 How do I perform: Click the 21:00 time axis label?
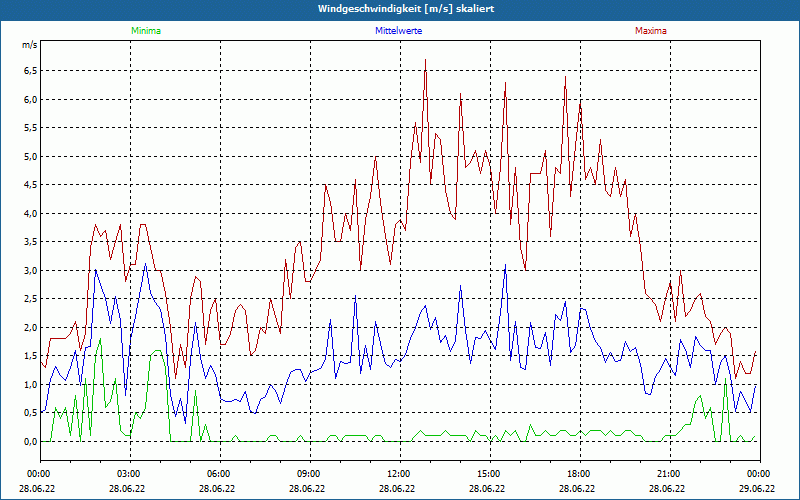coord(667,474)
